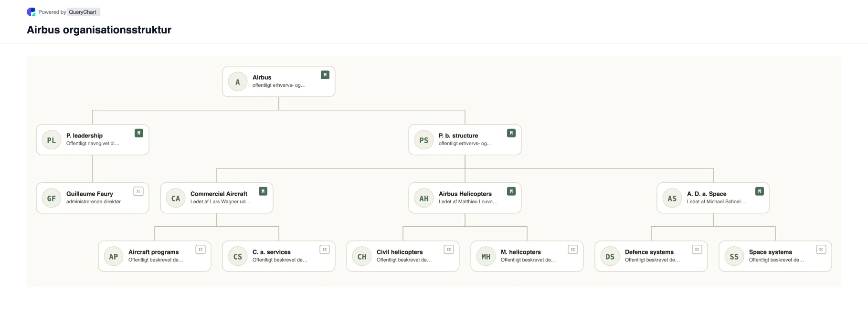Click the QueryChart logo icon
This screenshot has width=868, height=314.
[31, 12]
